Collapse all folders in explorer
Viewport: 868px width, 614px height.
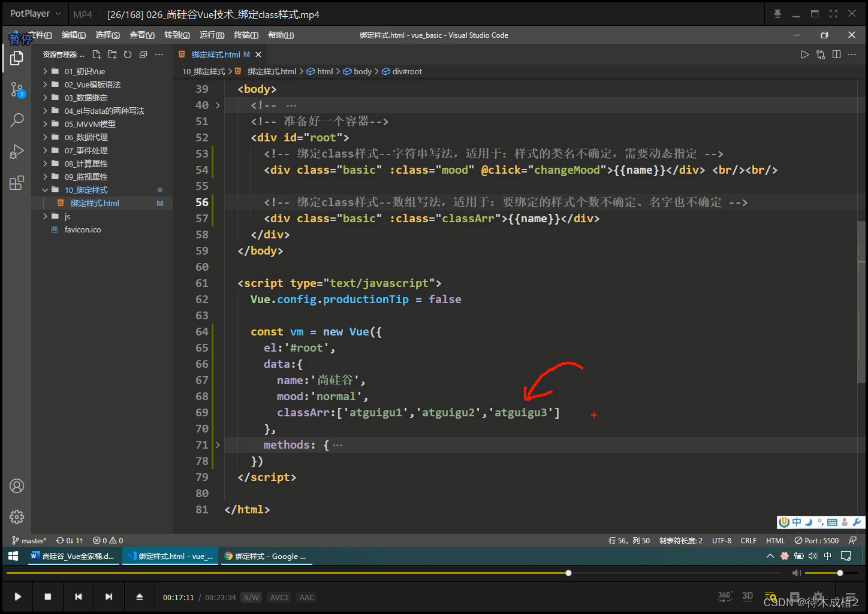point(143,55)
